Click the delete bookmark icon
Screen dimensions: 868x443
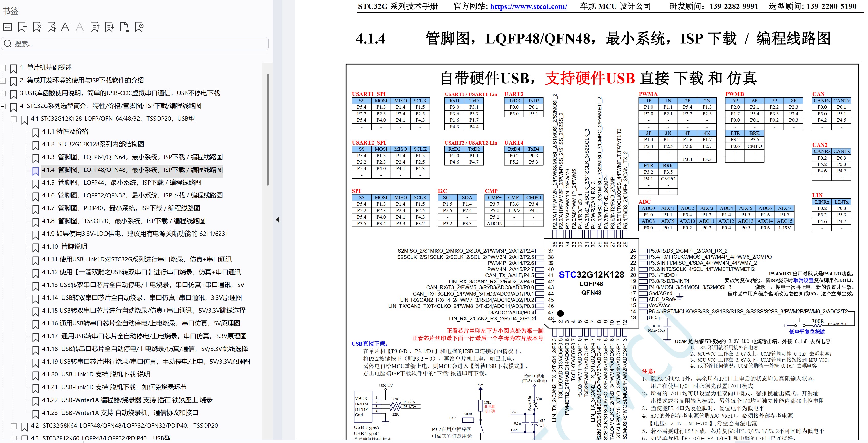[37, 27]
